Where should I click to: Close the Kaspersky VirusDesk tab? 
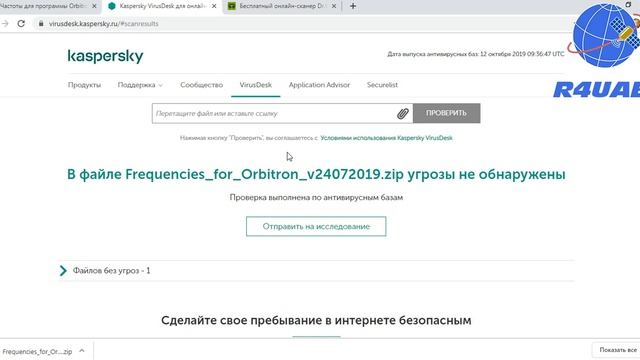[214, 6]
